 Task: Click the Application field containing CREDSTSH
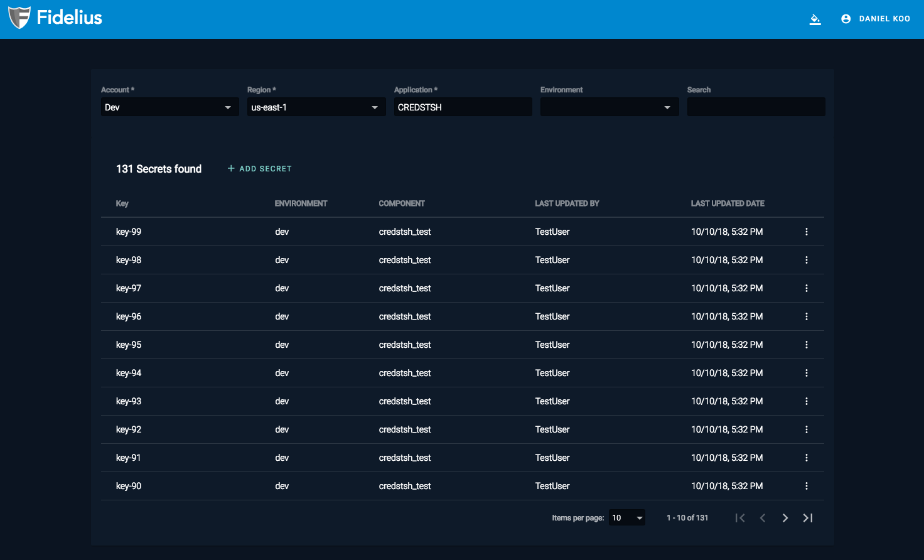[463, 107]
